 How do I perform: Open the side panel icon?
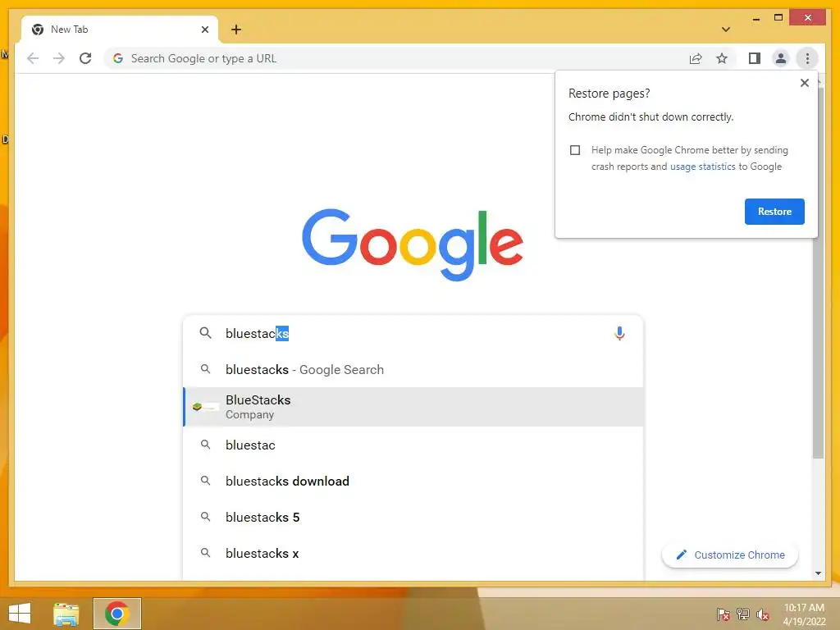pyautogui.click(x=755, y=58)
